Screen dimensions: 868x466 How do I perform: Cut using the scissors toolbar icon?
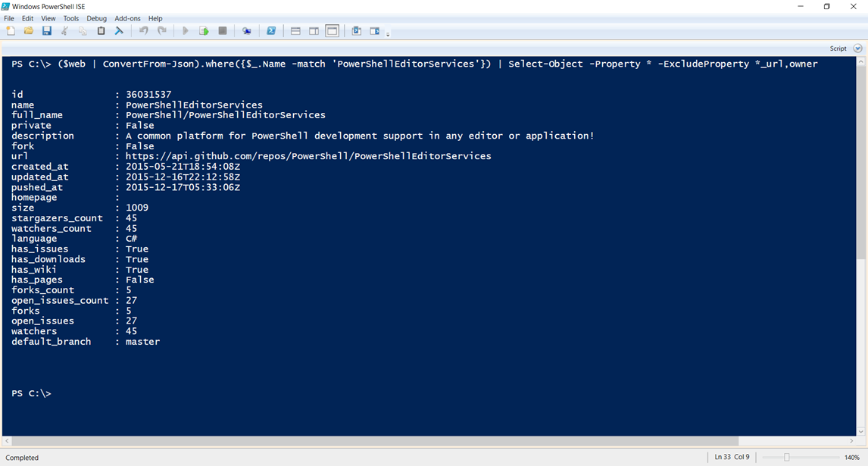tap(64, 30)
